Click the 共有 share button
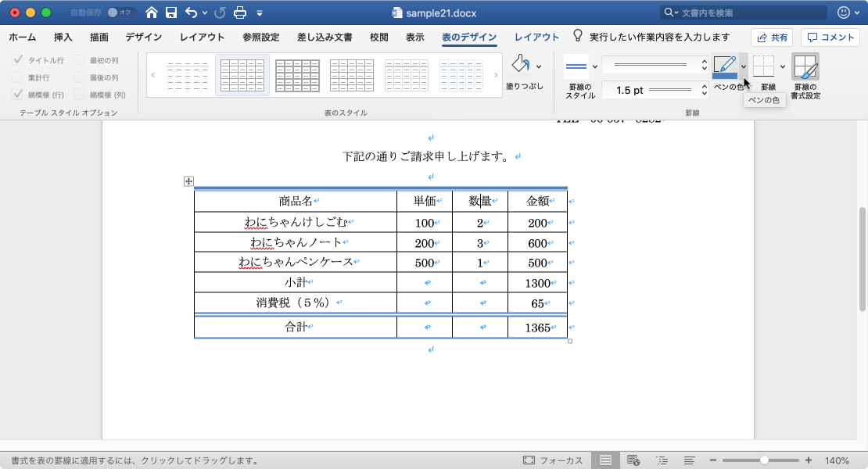 (771, 37)
